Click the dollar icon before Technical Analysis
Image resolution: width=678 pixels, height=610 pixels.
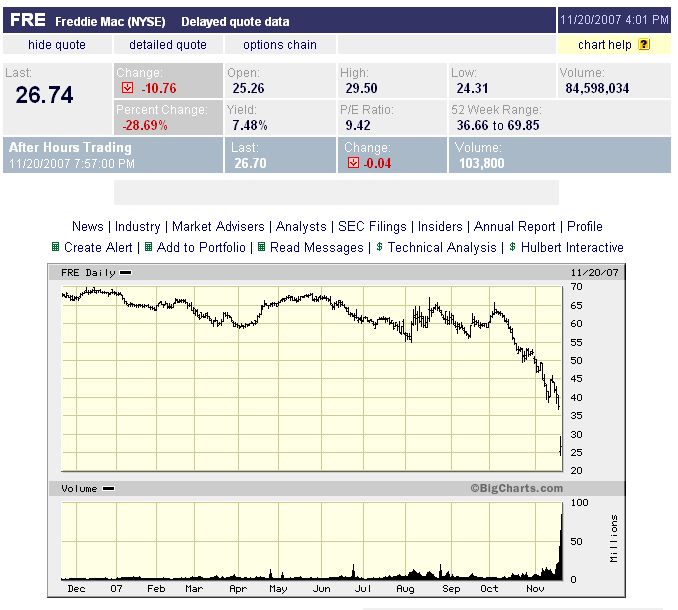pos(379,246)
